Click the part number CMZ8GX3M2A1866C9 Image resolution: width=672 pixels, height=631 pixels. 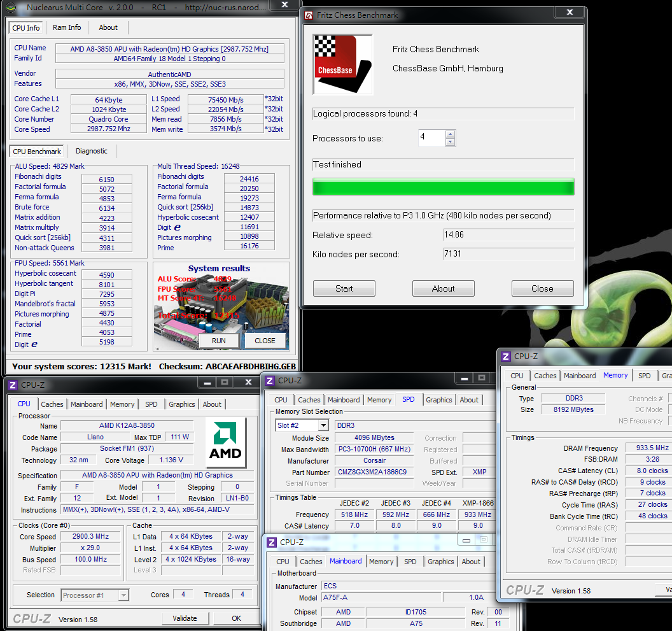(x=374, y=472)
